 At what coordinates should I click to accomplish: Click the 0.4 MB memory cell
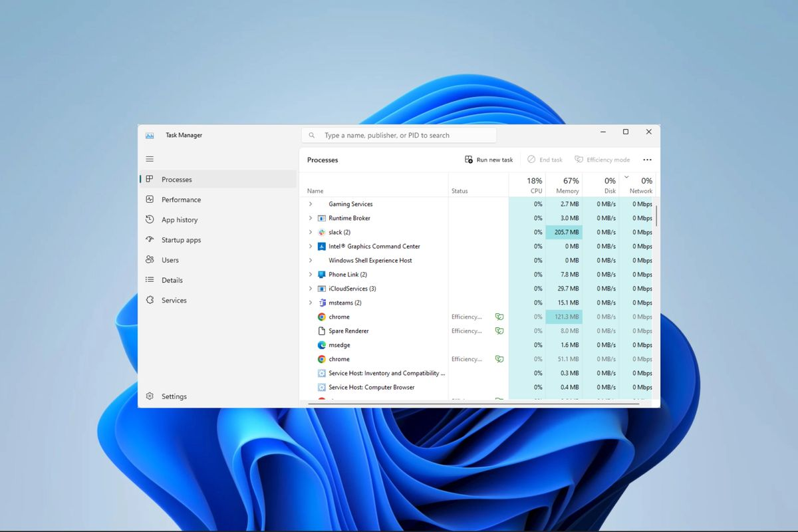tap(564, 387)
